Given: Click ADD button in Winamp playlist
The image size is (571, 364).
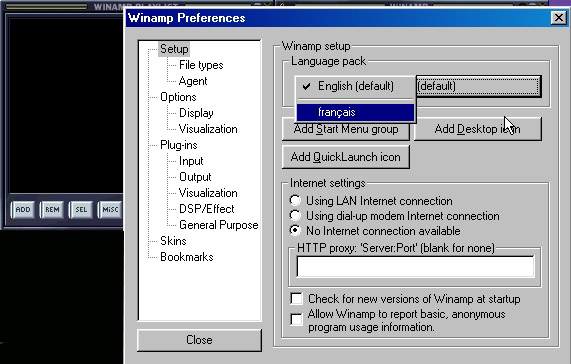Looking at the screenshot, I should (23, 210).
